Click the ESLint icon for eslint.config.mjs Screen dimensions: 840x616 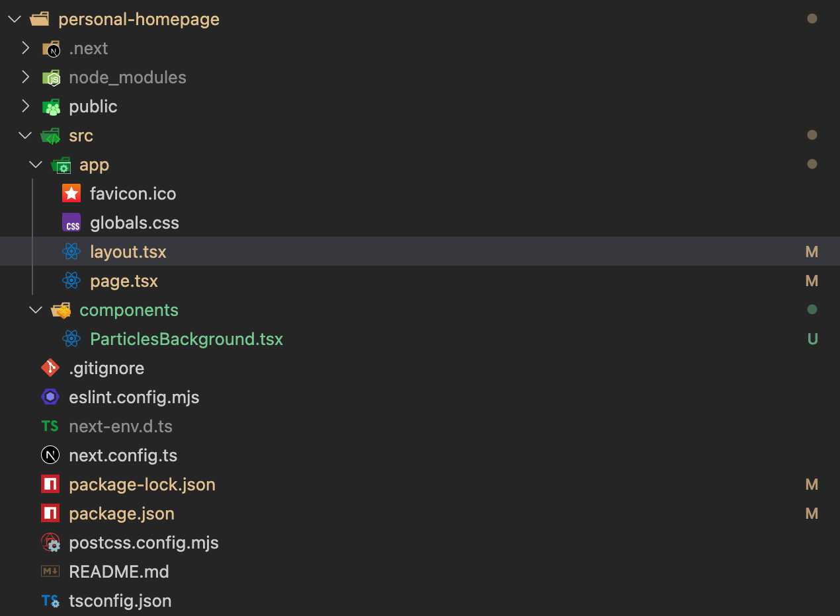(50, 397)
